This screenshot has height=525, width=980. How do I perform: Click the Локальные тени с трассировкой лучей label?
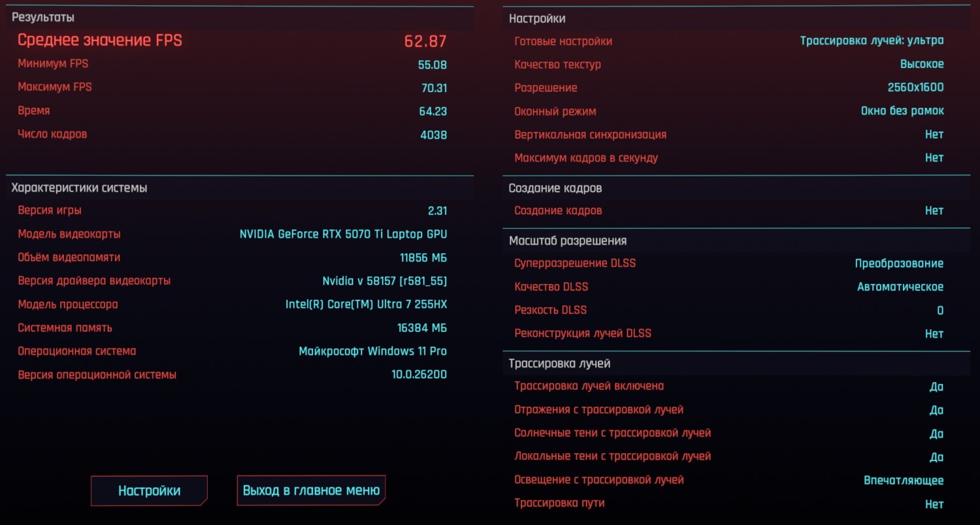pyautogui.click(x=613, y=456)
